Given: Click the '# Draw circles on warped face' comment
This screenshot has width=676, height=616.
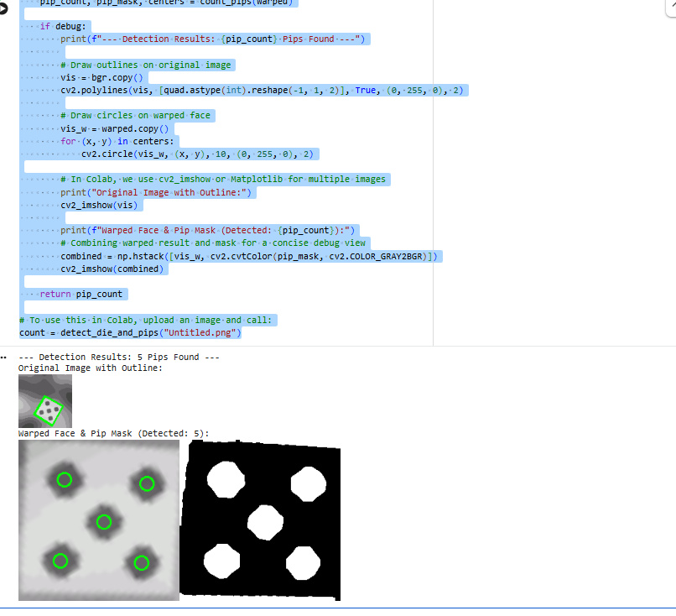Looking at the screenshot, I should 135,116.
